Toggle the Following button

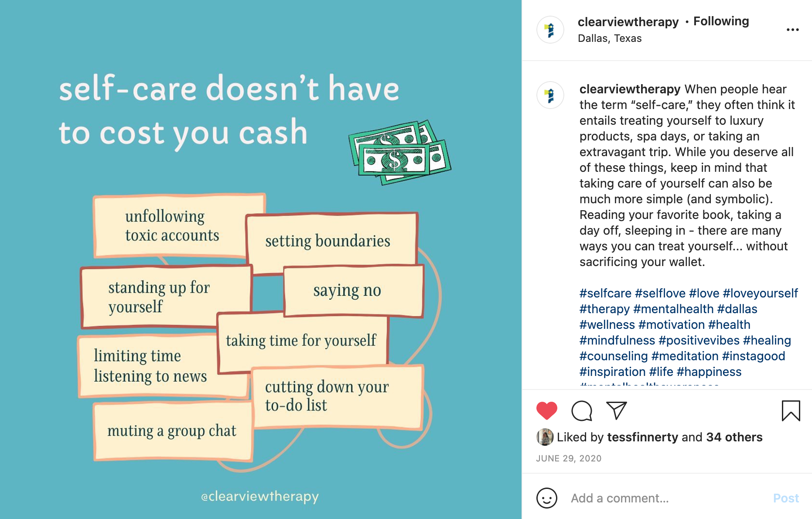pyautogui.click(x=721, y=21)
